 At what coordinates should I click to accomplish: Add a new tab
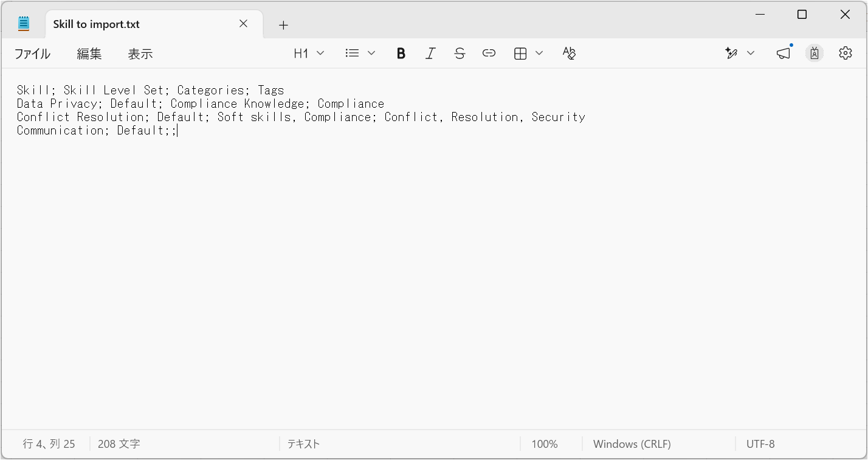coord(283,25)
